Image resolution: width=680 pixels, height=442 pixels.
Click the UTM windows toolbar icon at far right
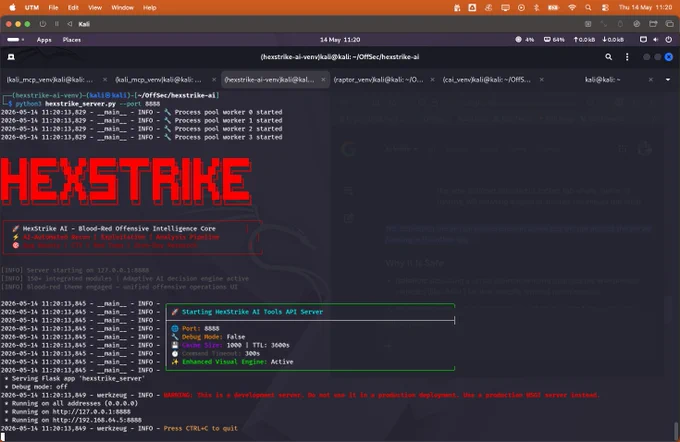click(x=670, y=24)
